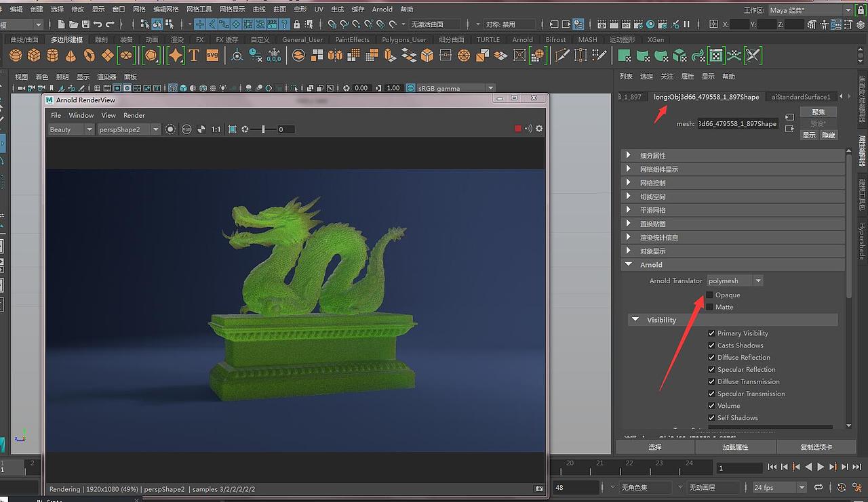The height and width of the screenshot is (502, 868).
Task: Collapse the Arnold section
Action: (x=733, y=265)
